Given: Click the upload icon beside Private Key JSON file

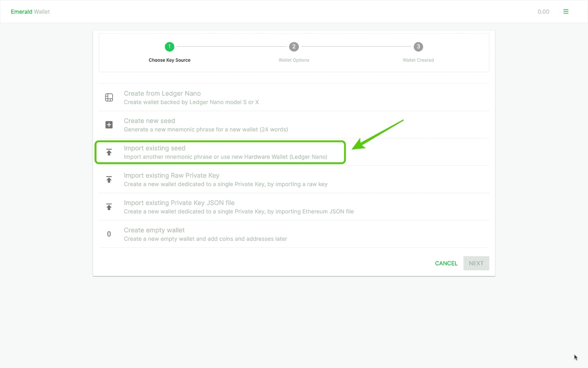Looking at the screenshot, I should click(x=109, y=207).
